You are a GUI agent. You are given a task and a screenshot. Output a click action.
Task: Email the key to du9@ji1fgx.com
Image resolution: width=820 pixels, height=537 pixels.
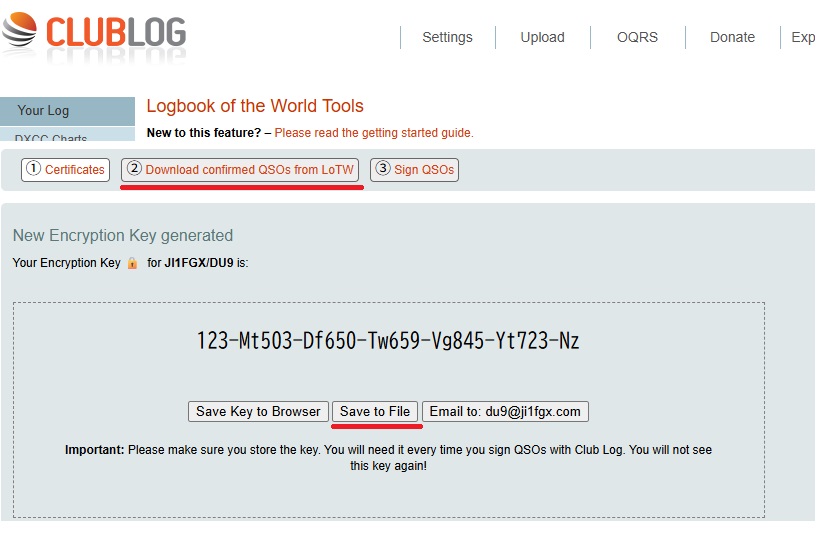[x=505, y=411]
